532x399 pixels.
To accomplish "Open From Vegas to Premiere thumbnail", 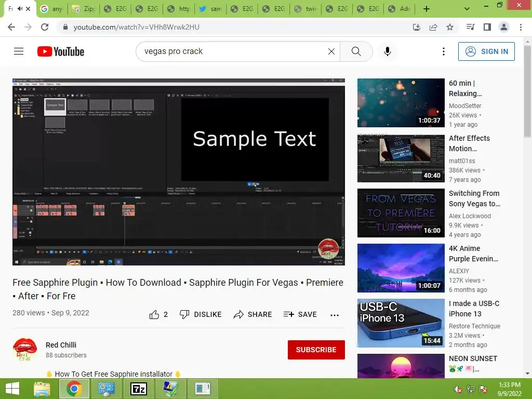I will coord(401,213).
